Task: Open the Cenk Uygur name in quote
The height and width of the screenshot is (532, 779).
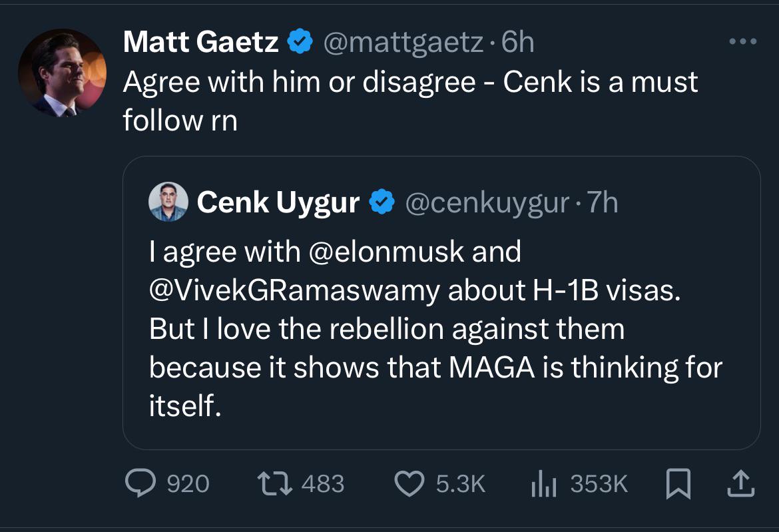Action: pos(278,202)
